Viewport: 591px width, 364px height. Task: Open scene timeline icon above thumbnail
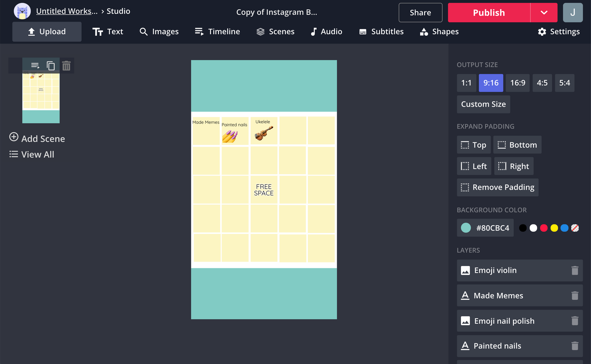(x=35, y=66)
